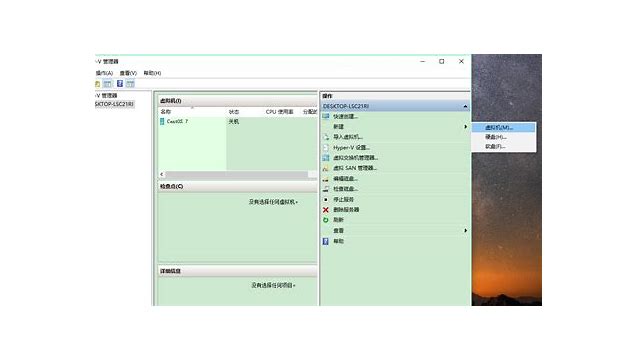Click the 虚拟交换机管理器 switch manager icon
Screen dimensions: 638x360
tap(326, 158)
